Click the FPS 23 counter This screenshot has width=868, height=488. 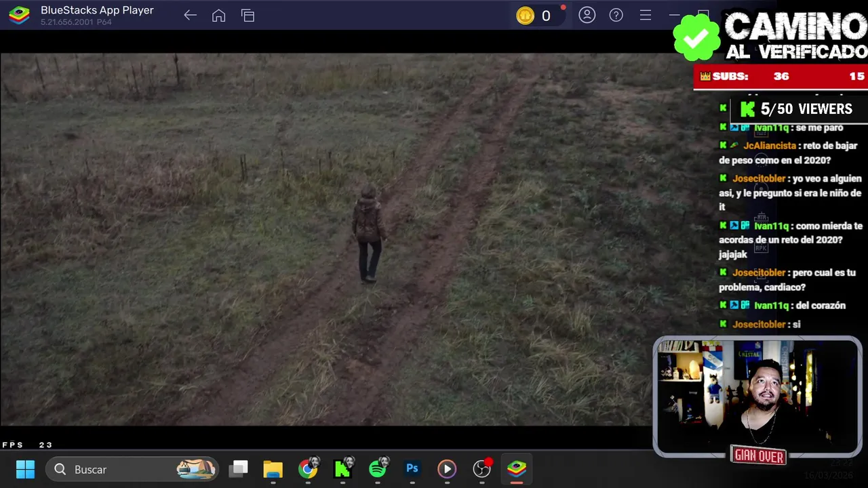point(27,445)
